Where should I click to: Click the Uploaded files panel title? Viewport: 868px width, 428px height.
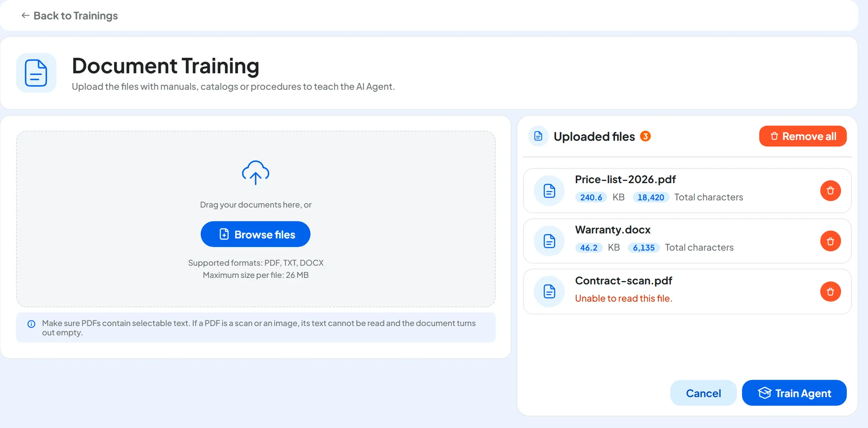point(594,136)
